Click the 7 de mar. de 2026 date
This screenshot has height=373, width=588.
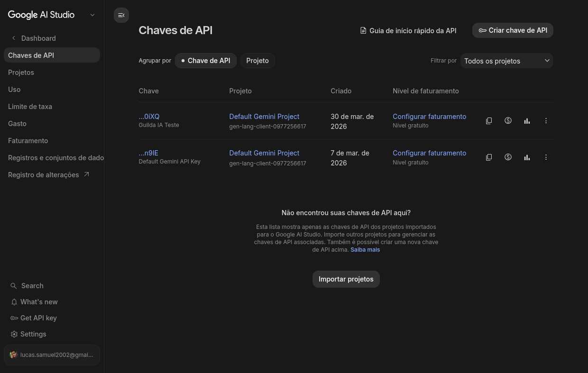click(350, 158)
